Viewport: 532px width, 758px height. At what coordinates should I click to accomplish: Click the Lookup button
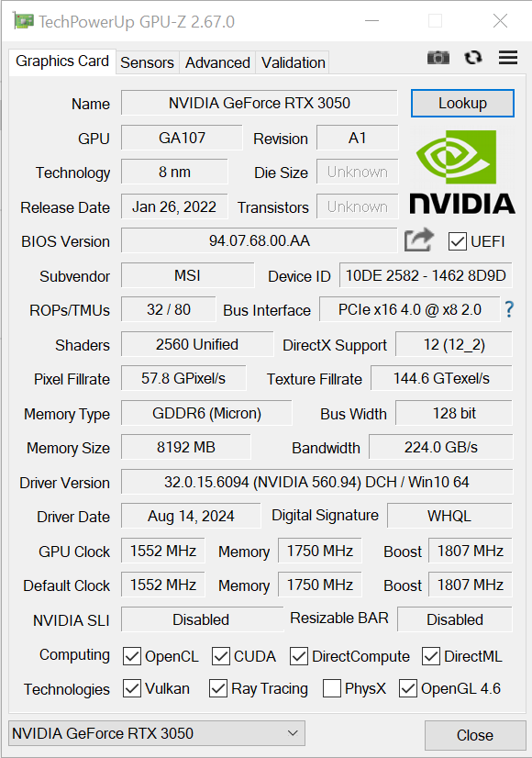click(x=462, y=103)
